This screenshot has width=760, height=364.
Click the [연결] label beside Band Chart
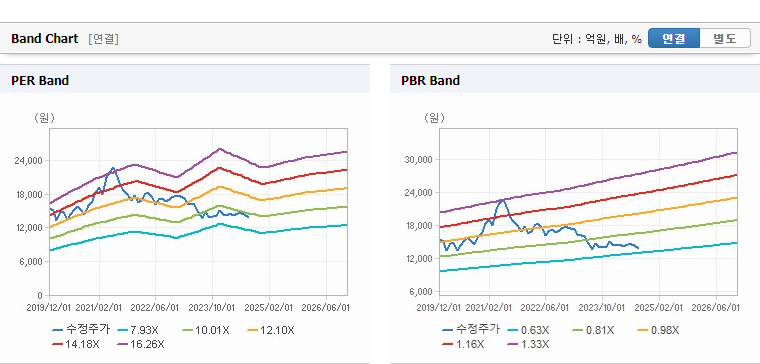(104, 39)
